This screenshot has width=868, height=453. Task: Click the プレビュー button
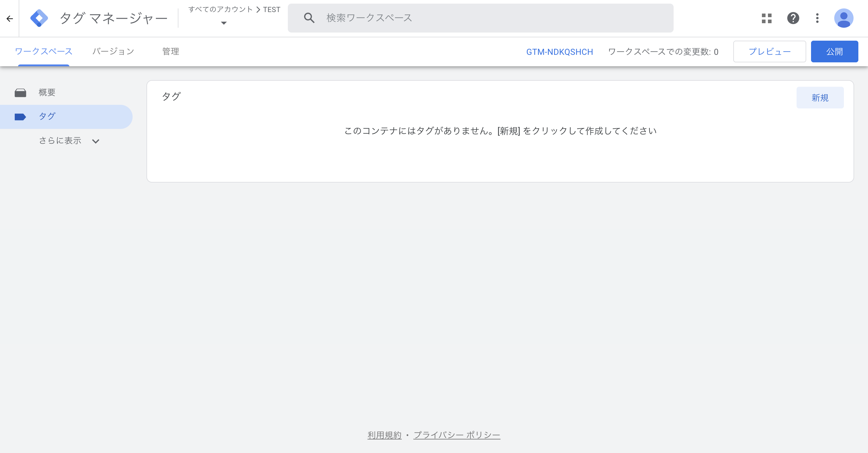pos(770,52)
